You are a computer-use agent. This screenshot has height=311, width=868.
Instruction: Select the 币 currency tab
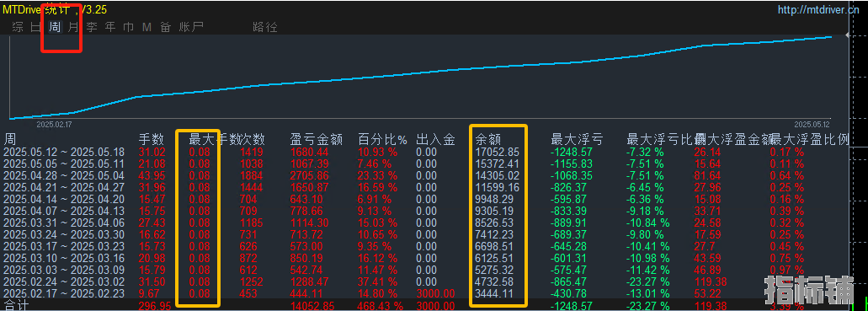(x=129, y=27)
